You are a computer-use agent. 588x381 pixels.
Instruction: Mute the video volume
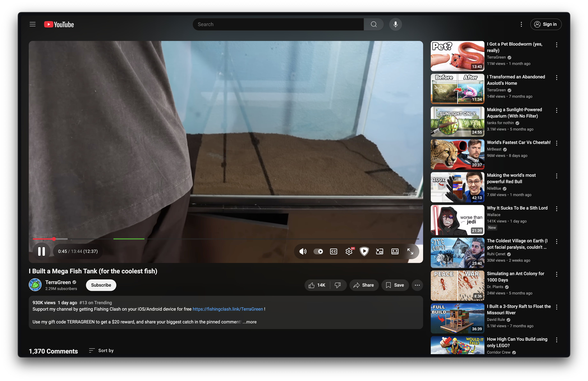click(x=303, y=251)
